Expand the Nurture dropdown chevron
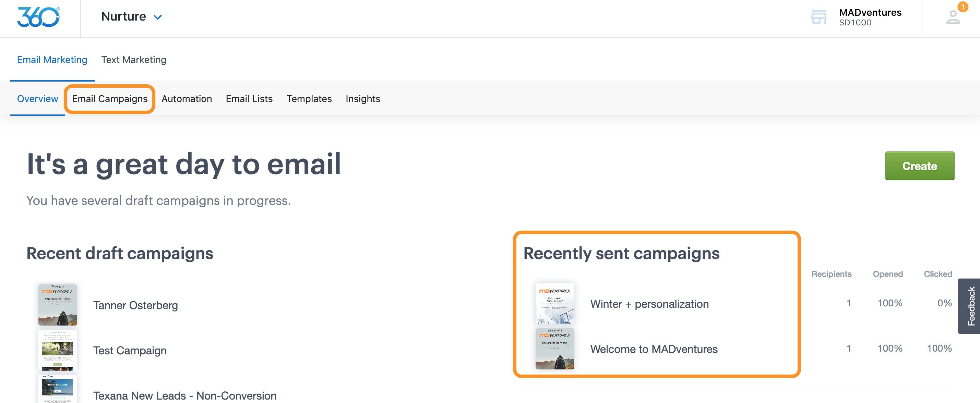This screenshot has width=980, height=403. point(158,17)
